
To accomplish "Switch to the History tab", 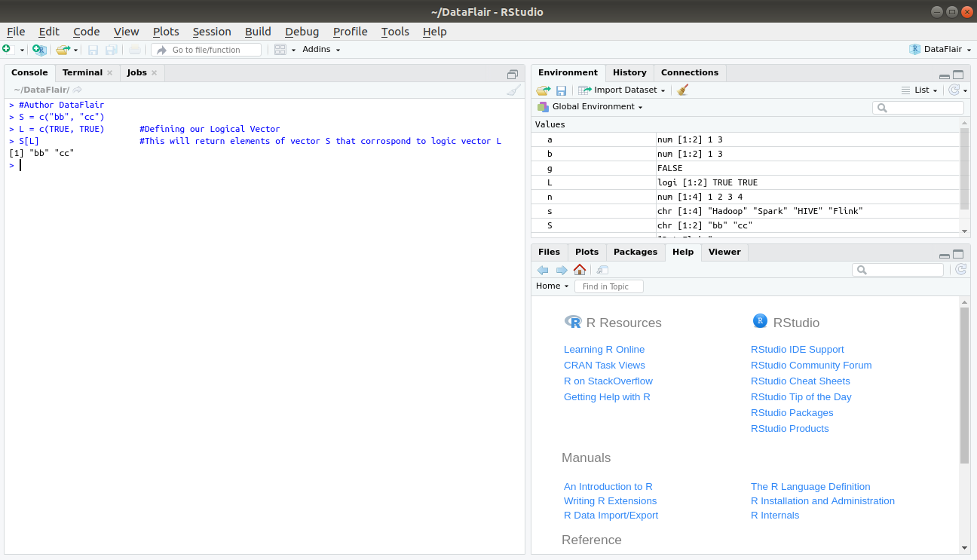I will coord(629,72).
